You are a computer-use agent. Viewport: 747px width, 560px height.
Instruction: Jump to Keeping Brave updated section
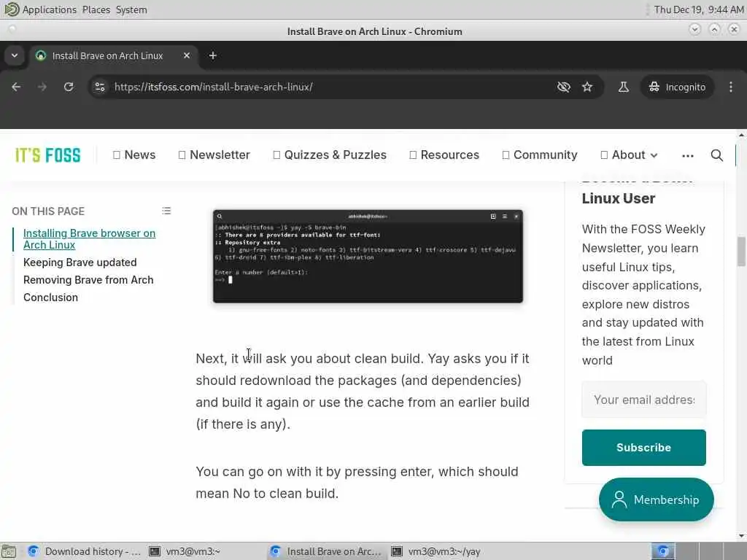pos(80,262)
